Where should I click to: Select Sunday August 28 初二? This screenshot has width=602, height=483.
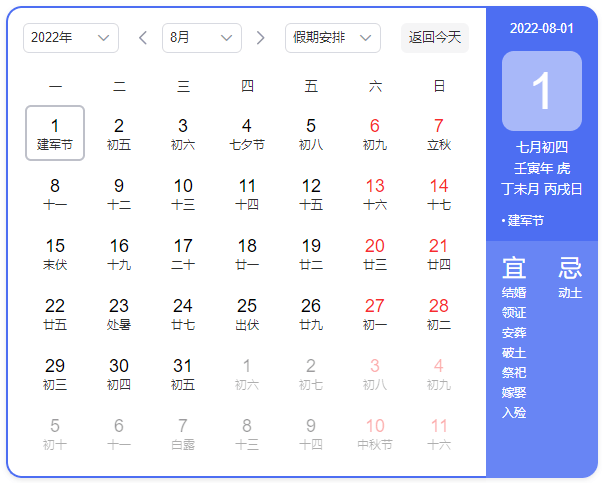(x=439, y=313)
